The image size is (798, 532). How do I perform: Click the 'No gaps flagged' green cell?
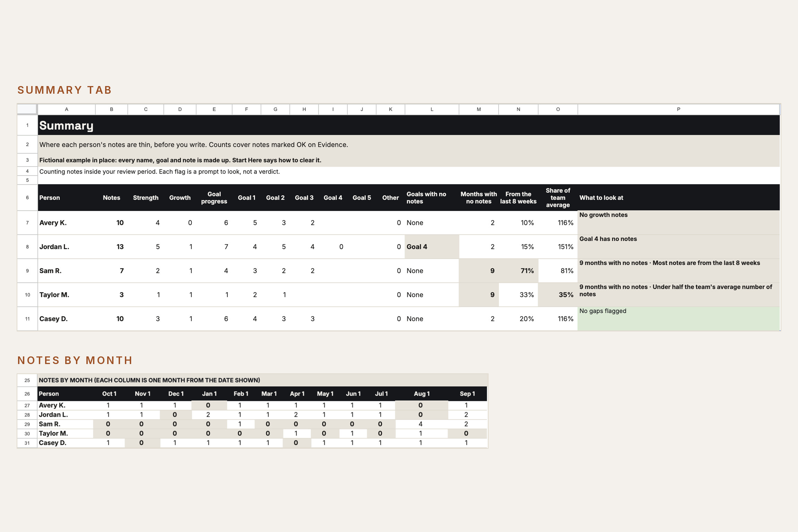click(678, 319)
